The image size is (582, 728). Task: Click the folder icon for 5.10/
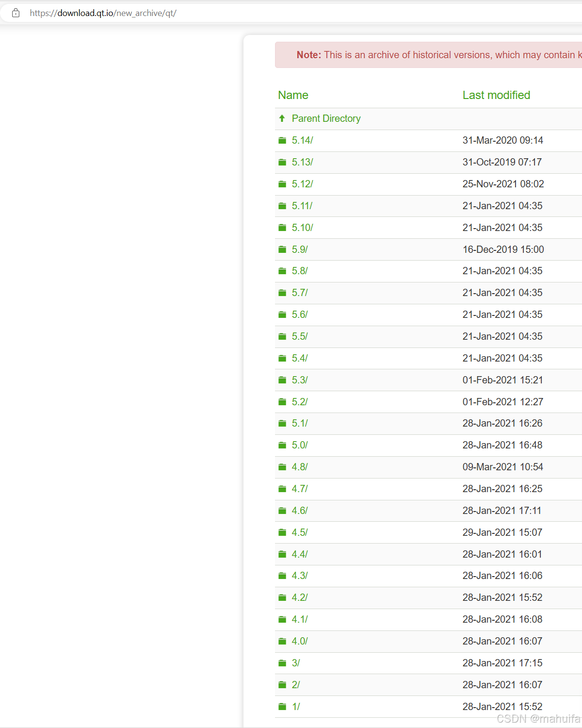pyautogui.click(x=282, y=228)
